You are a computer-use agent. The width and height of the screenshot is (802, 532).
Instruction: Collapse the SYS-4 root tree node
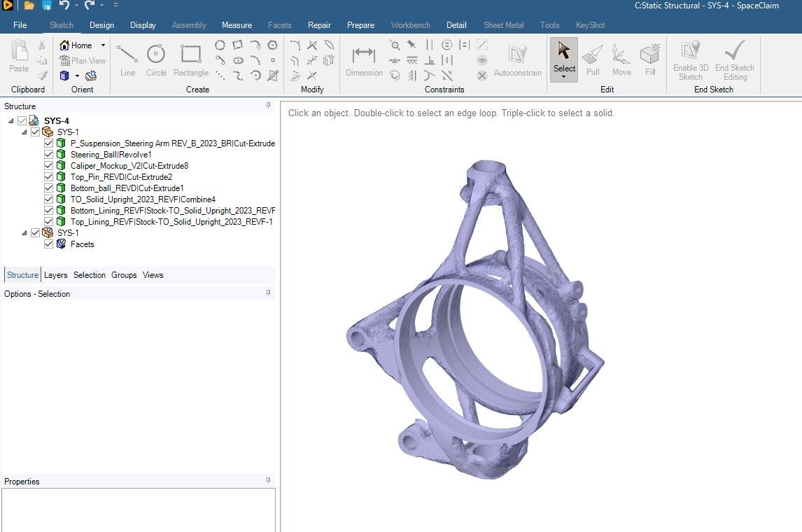pyautogui.click(x=10, y=121)
